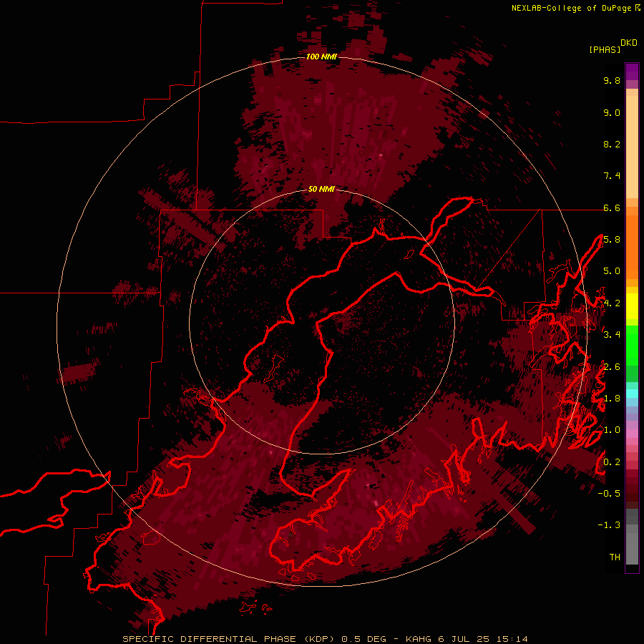Screen dimensions: 644x644
Task: Click the 8.2 scale value
Action: click(x=612, y=144)
